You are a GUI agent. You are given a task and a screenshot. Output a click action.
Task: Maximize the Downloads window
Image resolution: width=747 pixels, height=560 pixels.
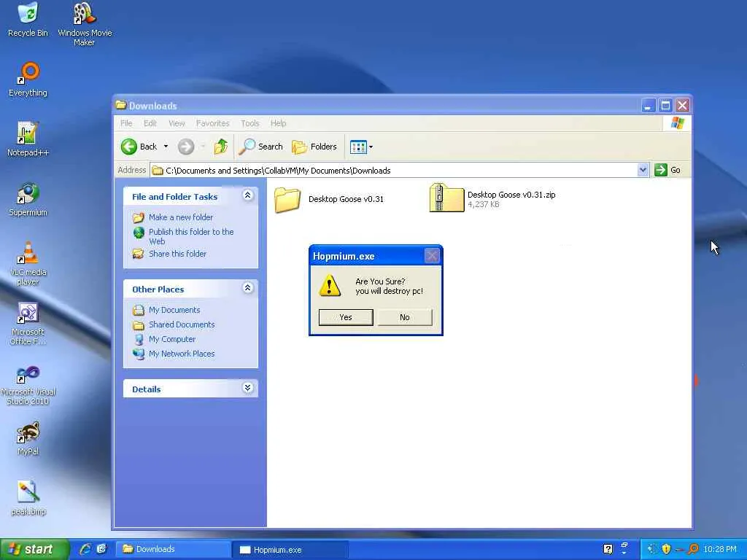point(665,106)
